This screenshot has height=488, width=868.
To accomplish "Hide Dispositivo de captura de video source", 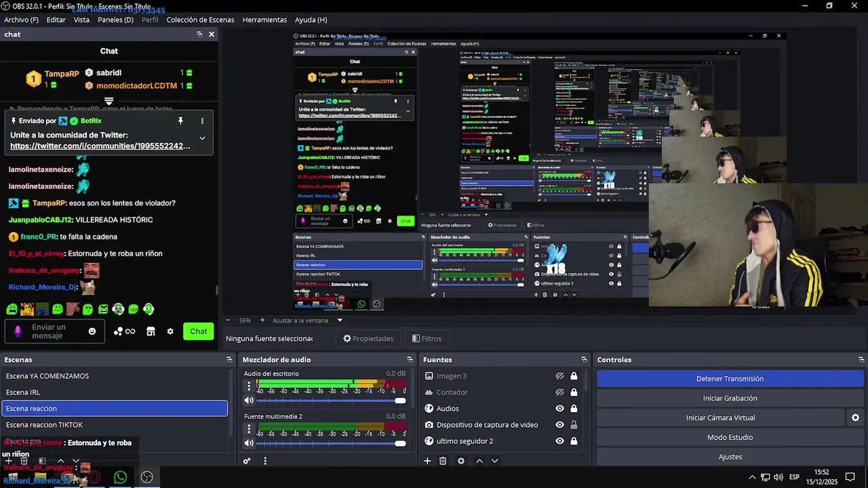I will [x=559, y=425].
